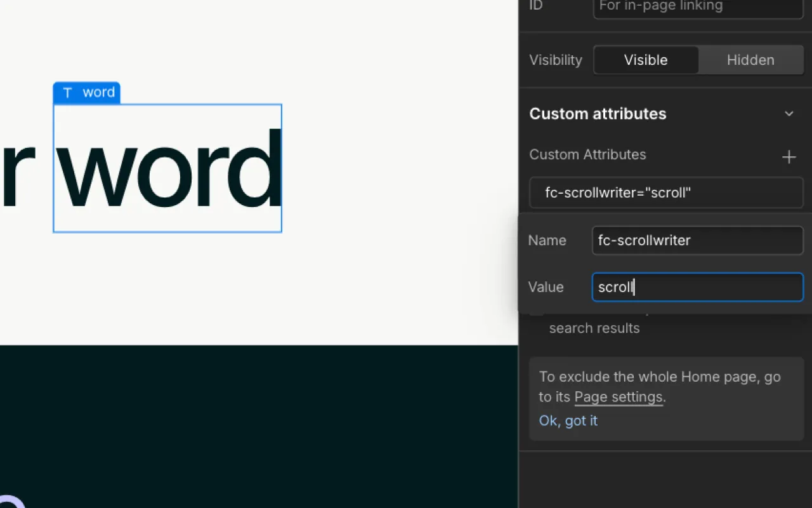The image size is (812, 508).
Task: Open the Page settings link
Action: pyautogui.click(x=619, y=397)
